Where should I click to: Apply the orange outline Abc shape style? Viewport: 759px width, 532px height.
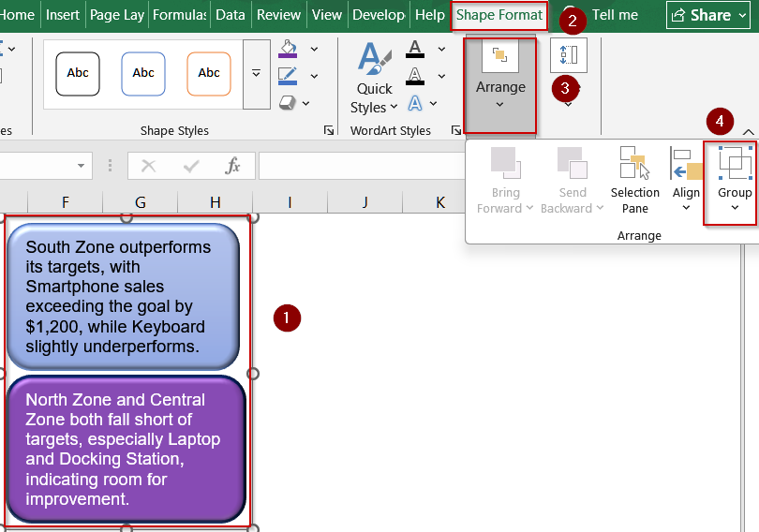pos(209,73)
